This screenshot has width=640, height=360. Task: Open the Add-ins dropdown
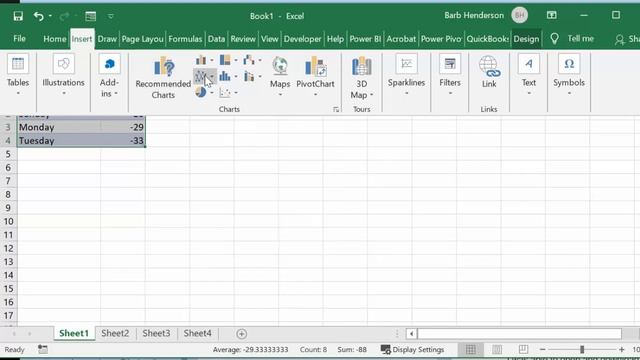109,76
